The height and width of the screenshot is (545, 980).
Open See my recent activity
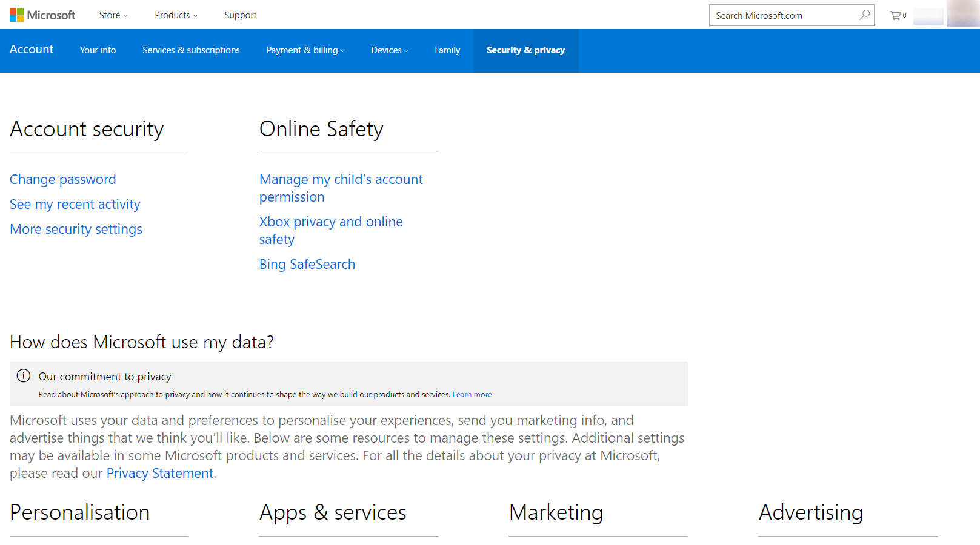coord(75,204)
